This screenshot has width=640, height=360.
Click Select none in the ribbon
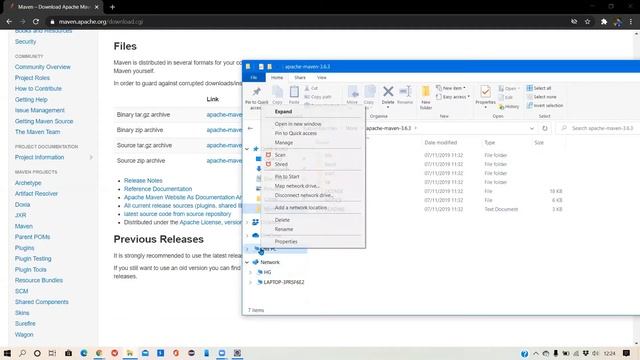point(541,97)
